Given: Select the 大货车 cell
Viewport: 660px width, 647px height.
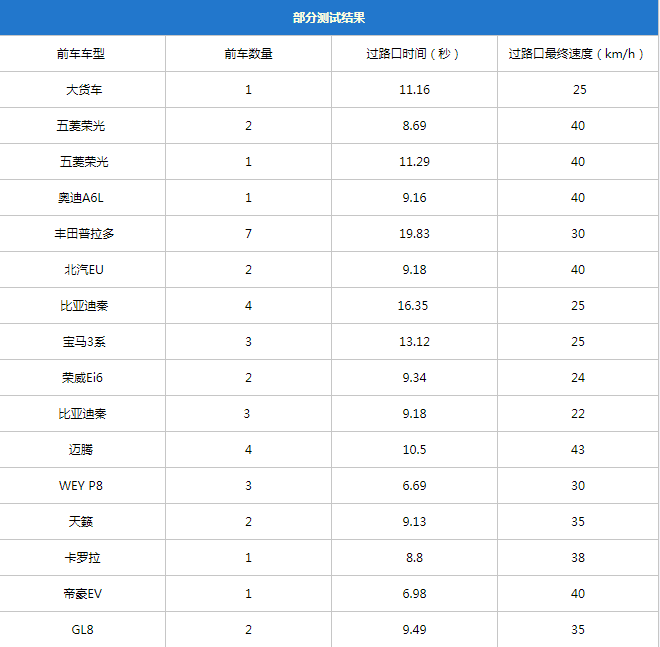Looking at the screenshot, I should click(84, 90).
